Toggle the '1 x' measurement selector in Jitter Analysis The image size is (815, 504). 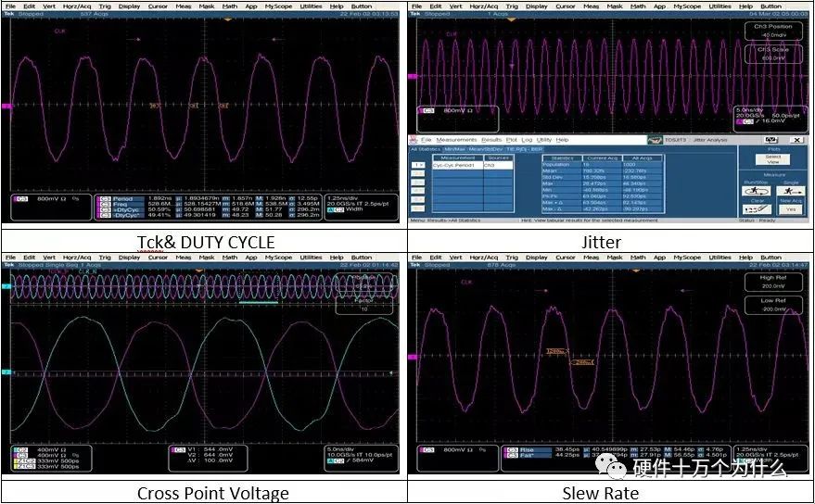point(418,165)
